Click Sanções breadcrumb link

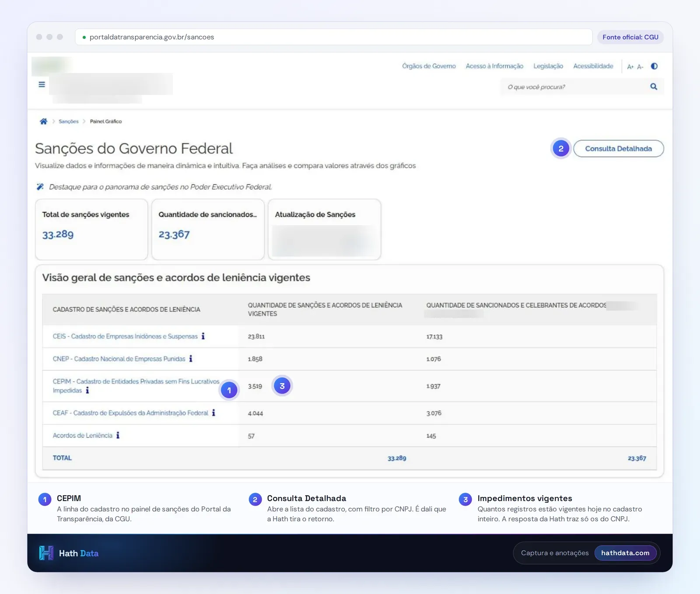pos(69,122)
